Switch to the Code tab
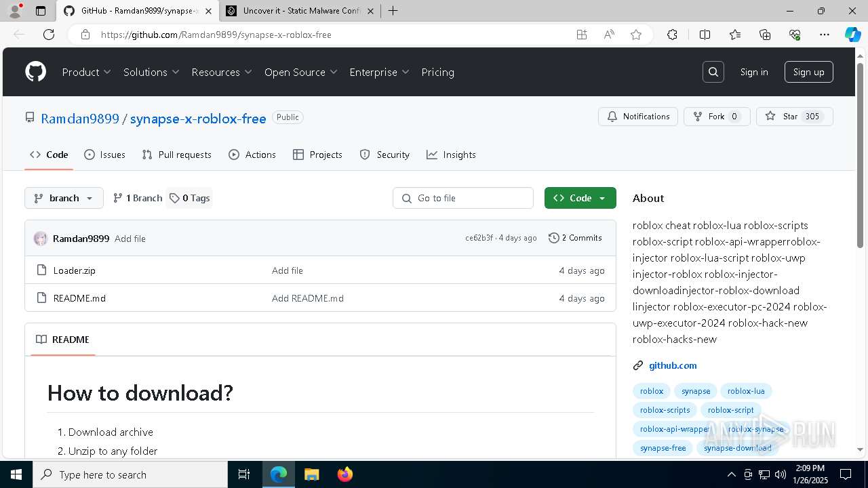868x488 pixels. tap(49, 155)
